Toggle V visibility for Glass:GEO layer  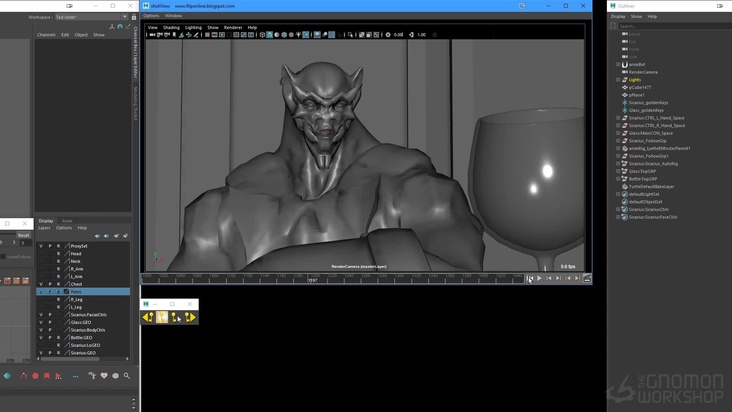pos(41,322)
